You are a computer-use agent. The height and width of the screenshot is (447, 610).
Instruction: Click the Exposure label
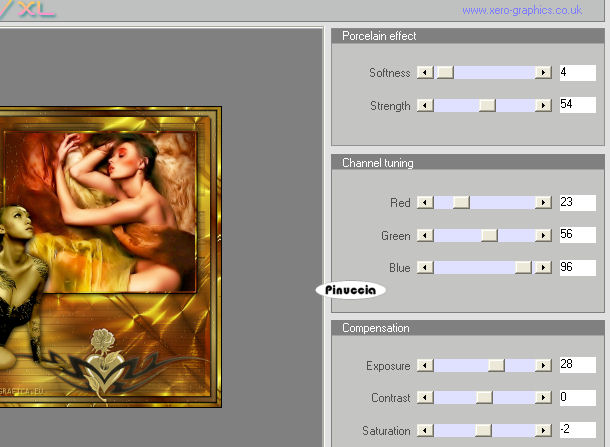pos(388,366)
